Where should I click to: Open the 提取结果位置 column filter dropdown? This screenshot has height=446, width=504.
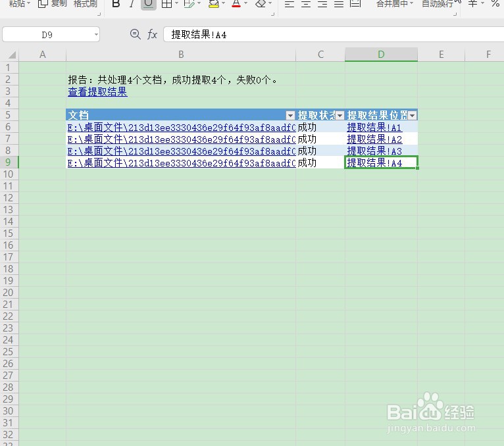[x=413, y=115]
